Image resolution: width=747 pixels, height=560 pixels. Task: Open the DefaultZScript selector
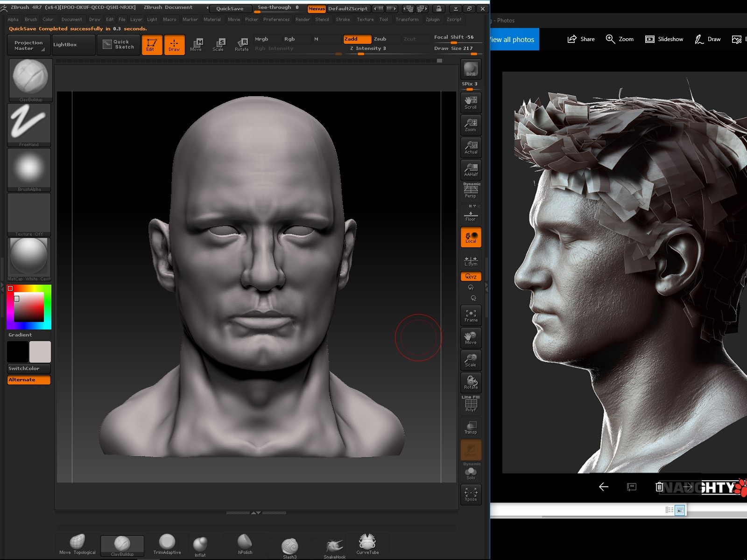(x=348, y=8)
